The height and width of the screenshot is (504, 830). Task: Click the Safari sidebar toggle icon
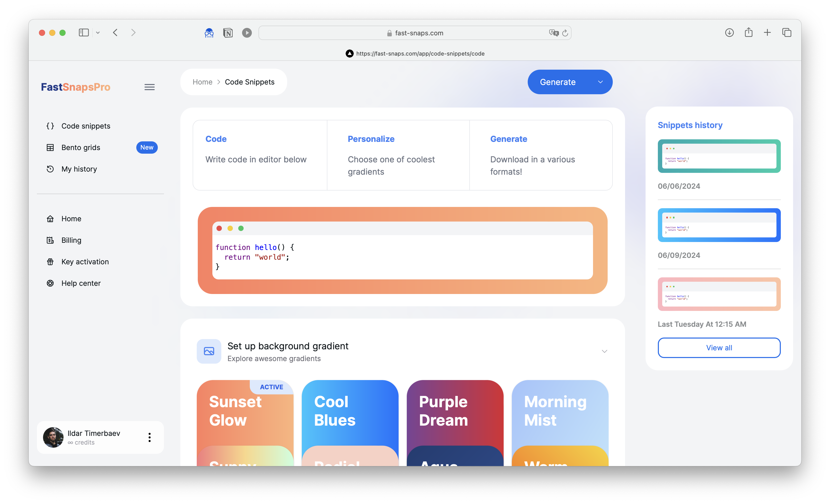tap(84, 33)
